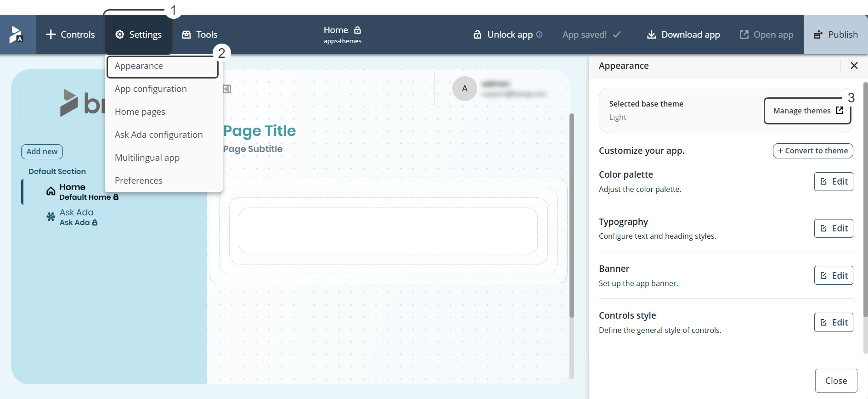868x399 pixels.
Task: Choose Multilingual app menu entry
Action: tap(147, 157)
